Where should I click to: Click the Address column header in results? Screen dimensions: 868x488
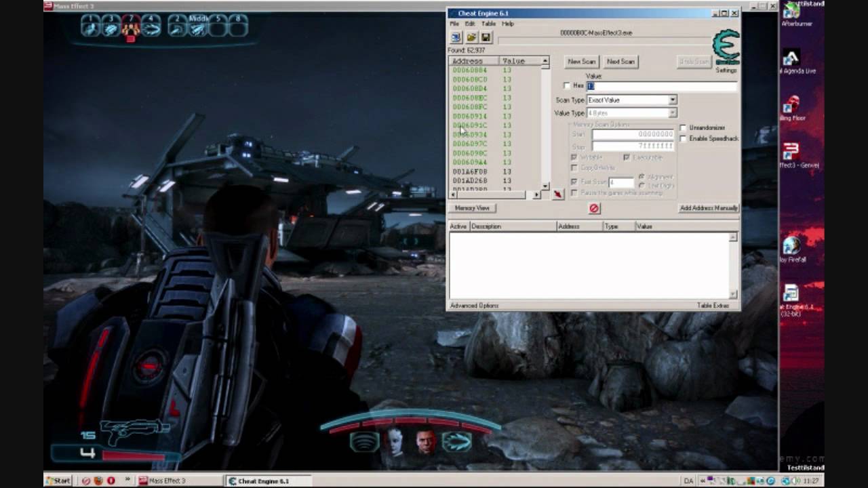coord(475,61)
